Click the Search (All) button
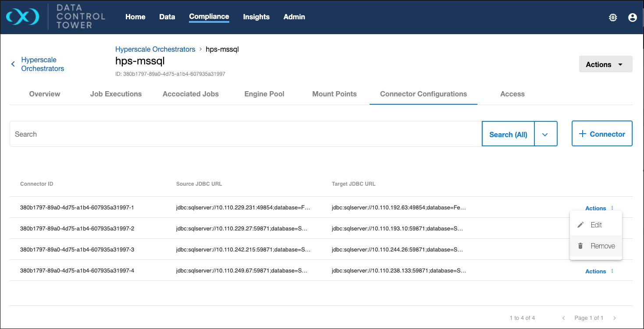Screen dimensions: 644x329 point(508,134)
